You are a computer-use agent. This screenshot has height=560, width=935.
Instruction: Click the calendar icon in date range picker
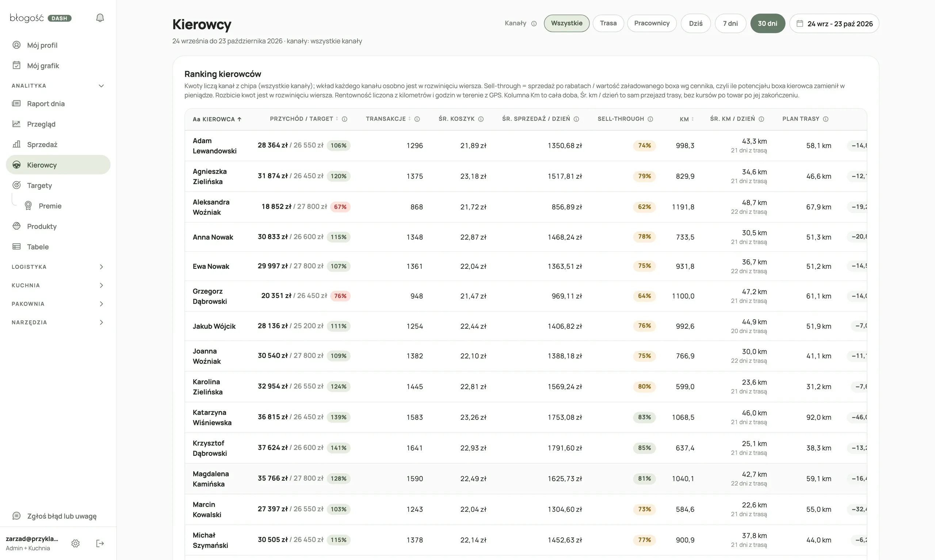click(x=799, y=23)
